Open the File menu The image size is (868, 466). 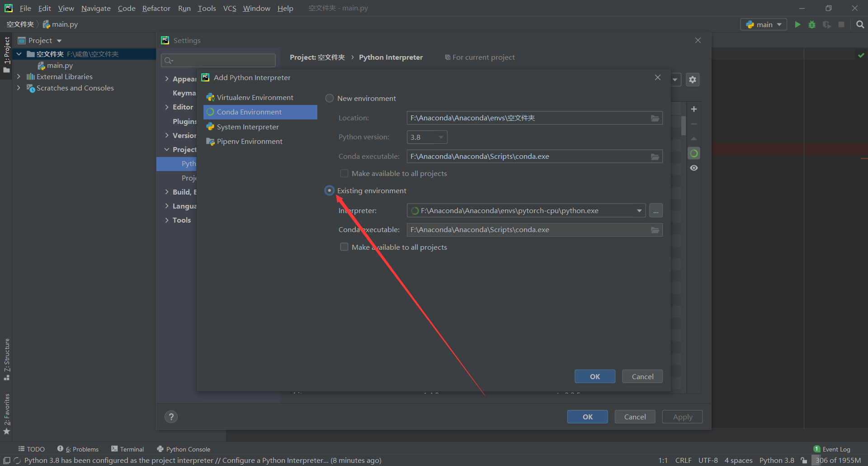point(25,8)
